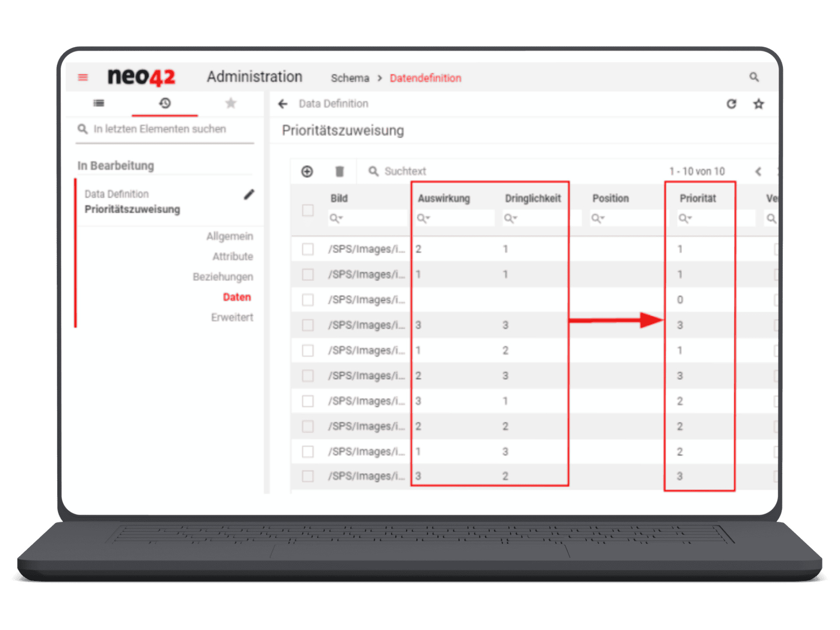
Task: Check the row with Priorität 0
Action: pos(308,300)
